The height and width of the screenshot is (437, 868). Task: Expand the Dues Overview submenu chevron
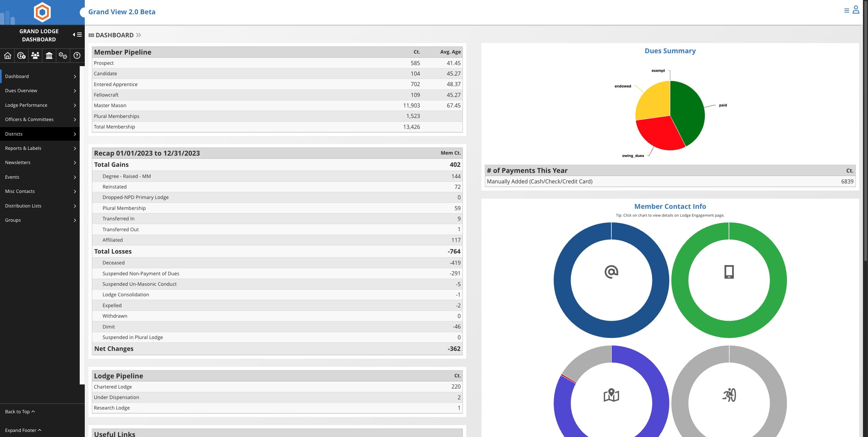(75, 91)
